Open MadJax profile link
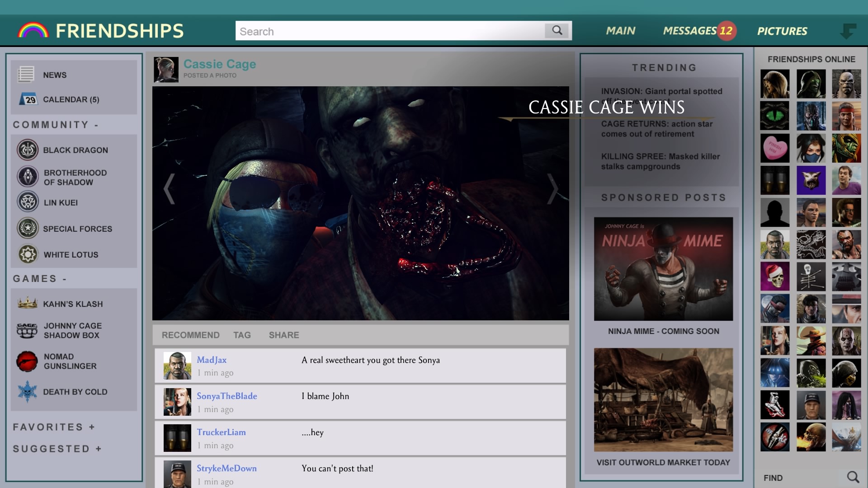868x488 pixels. click(212, 360)
